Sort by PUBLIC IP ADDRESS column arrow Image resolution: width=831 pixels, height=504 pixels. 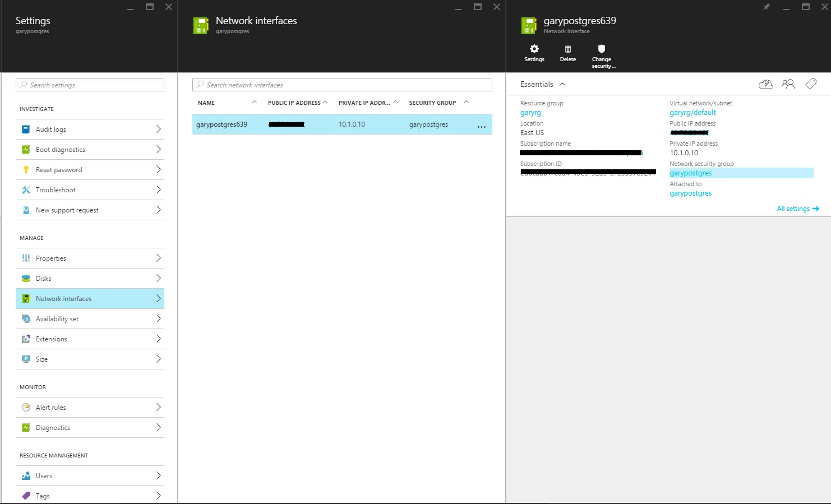pyautogui.click(x=325, y=102)
